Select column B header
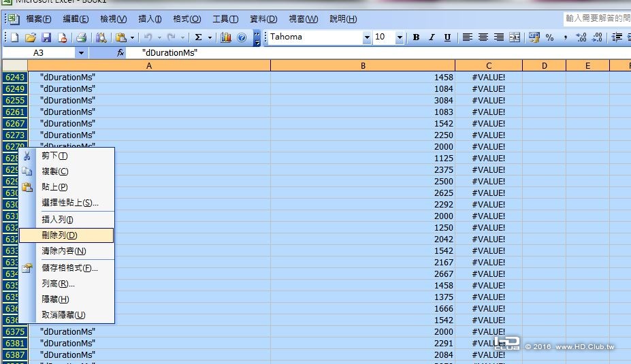 point(363,65)
